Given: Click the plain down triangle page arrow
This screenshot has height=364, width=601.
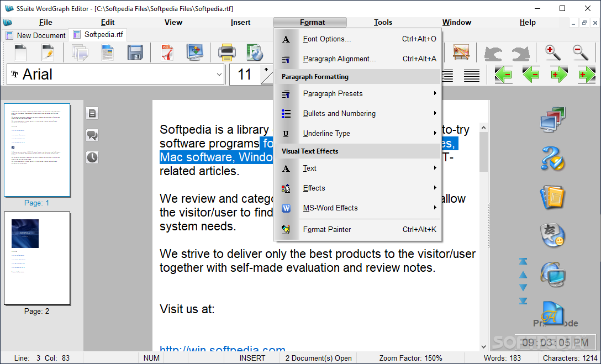Looking at the screenshot, I should click(x=523, y=287).
